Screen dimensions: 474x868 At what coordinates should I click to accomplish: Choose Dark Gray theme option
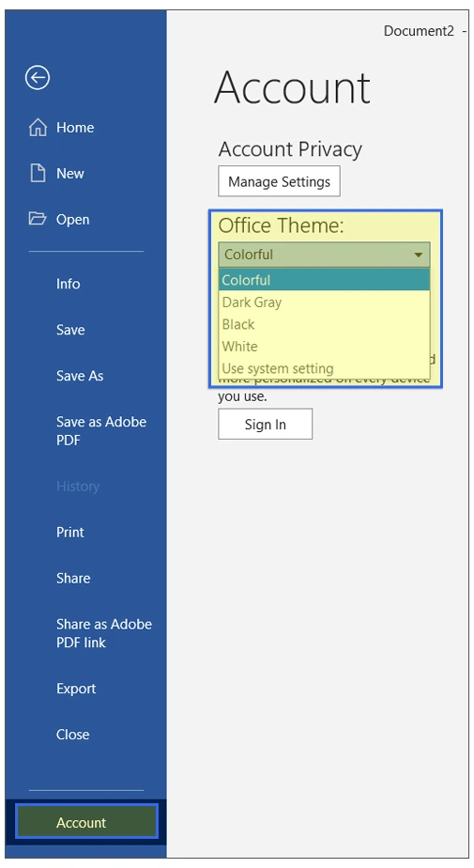click(324, 302)
